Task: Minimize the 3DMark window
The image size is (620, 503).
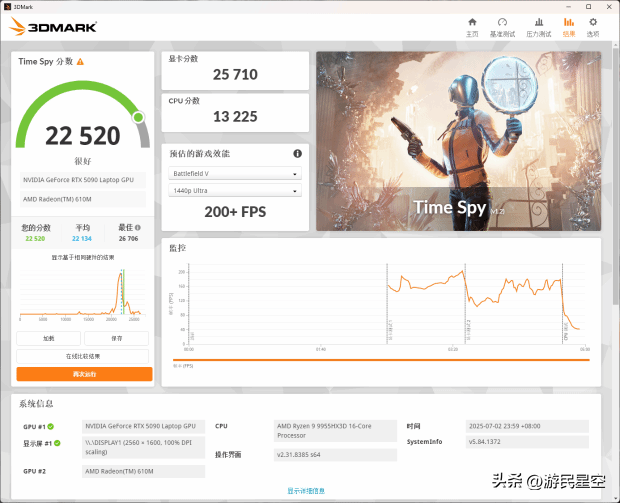Action: tap(569, 7)
